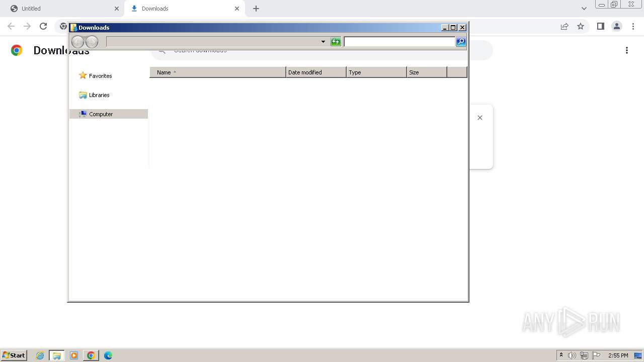Click the Chrome taskbar icon

pyautogui.click(x=91, y=355)
